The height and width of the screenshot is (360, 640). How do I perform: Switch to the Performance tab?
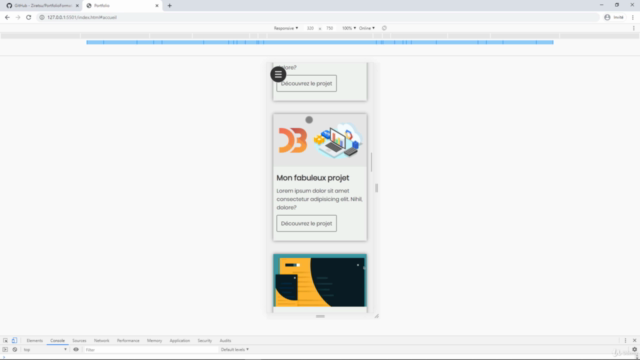[128, 340]
